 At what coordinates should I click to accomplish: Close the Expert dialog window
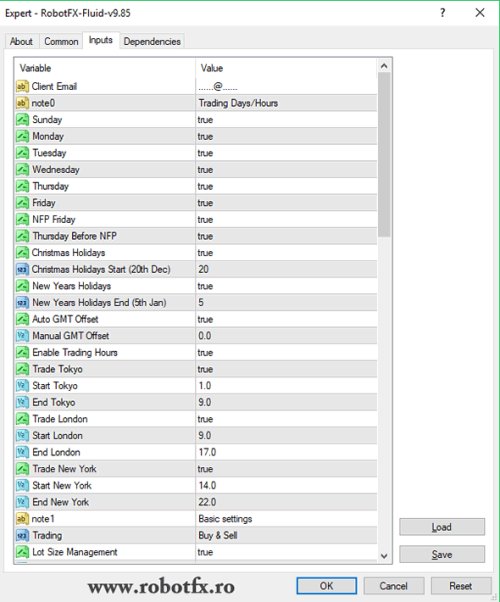pyautogui.click(x=480, y=13)
